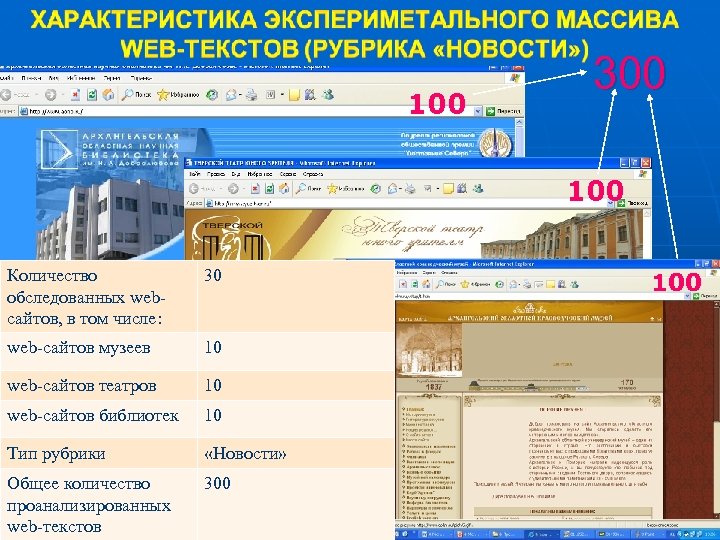Refresh the page in library browser window

tap(92, 95)
